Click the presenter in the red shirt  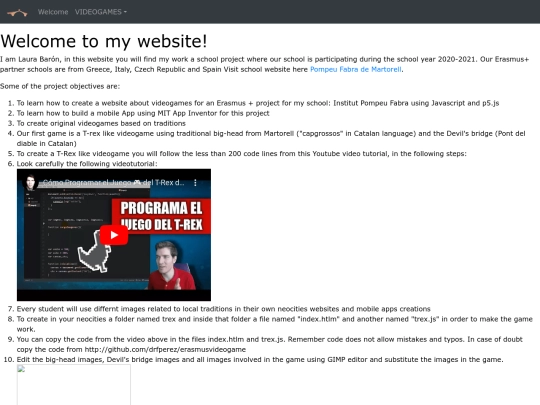[x=169, y=265]
